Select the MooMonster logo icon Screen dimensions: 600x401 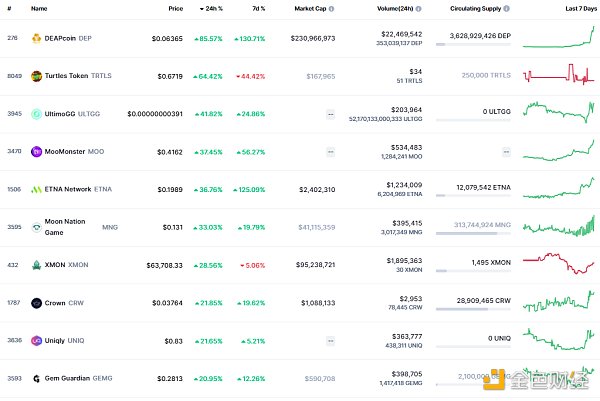tap(37, 152)
